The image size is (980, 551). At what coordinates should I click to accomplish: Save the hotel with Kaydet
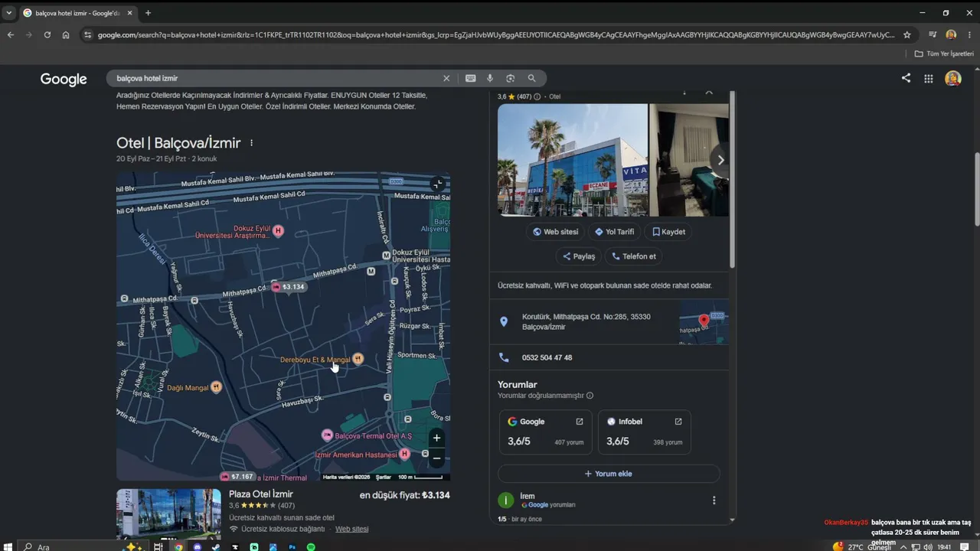click(x=668, y=232)
